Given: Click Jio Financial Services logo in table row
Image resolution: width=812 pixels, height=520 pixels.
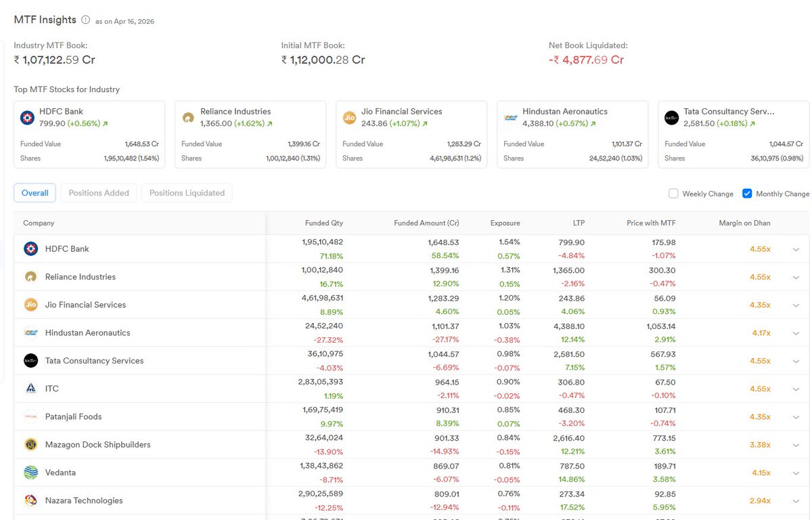Looking at the screenshot, I should pyautogui.click(x=30, y=305).
